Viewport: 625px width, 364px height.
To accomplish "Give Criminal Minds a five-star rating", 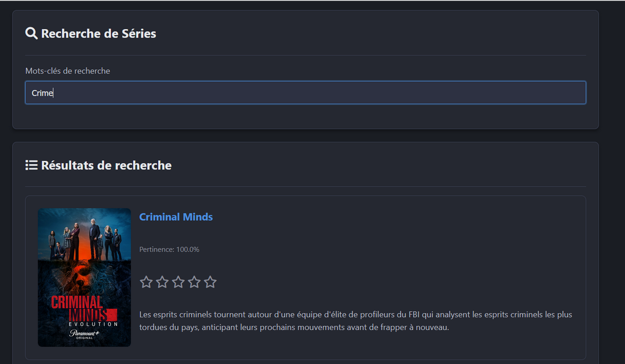I will (x=210, y=281).
